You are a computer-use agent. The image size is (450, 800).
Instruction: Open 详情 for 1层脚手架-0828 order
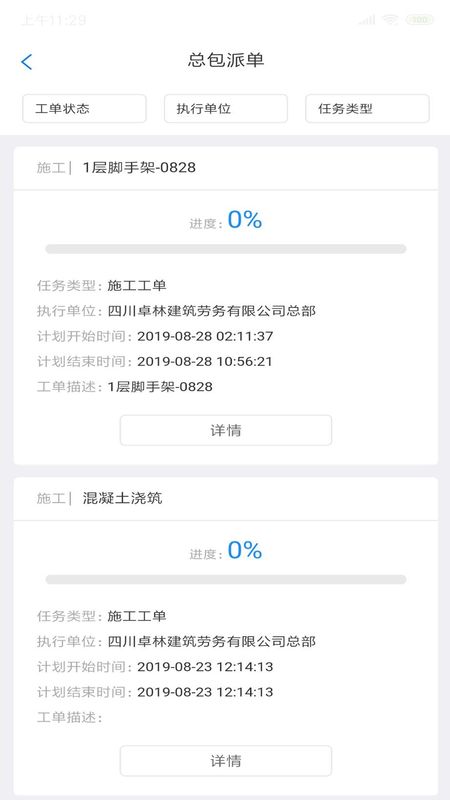tap(226, 430)
